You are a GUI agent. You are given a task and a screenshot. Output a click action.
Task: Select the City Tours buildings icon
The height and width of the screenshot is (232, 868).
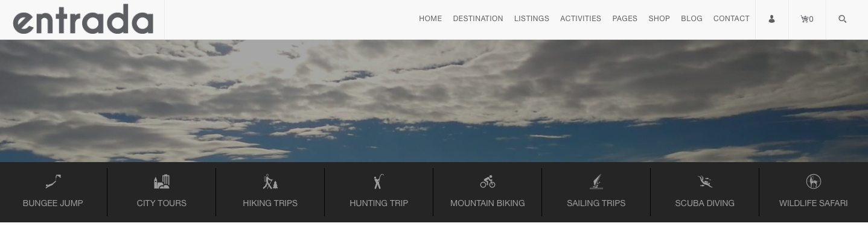point(162,181)
